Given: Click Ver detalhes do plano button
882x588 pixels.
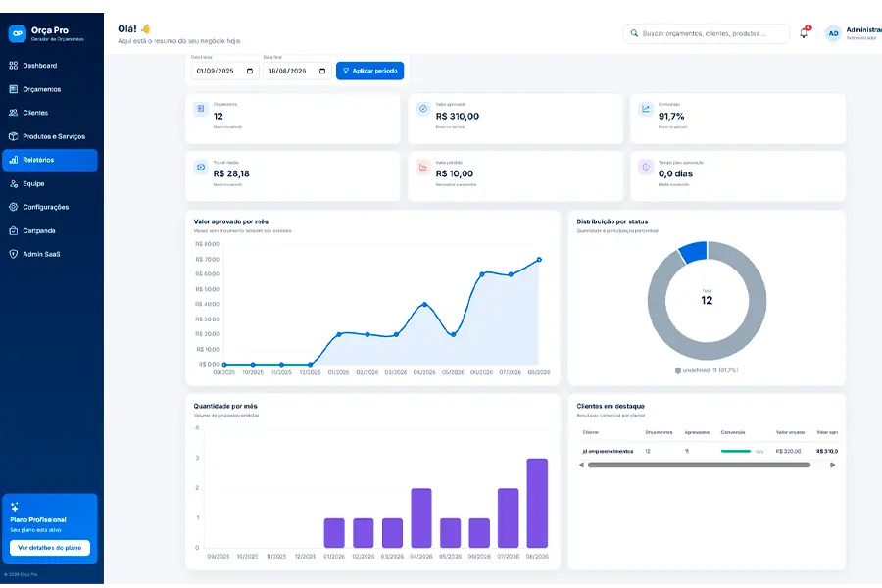Looking at the screenshot, I should click(x=50, y=548).
